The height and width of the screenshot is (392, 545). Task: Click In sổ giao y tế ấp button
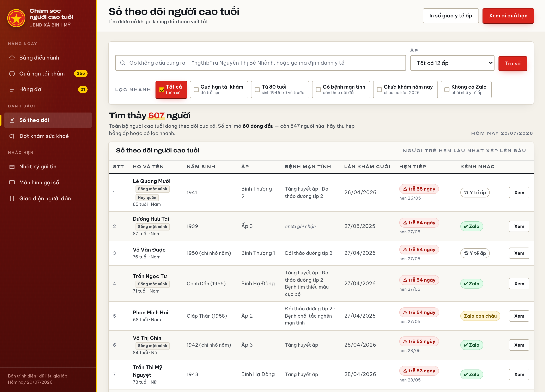point(451,16)
